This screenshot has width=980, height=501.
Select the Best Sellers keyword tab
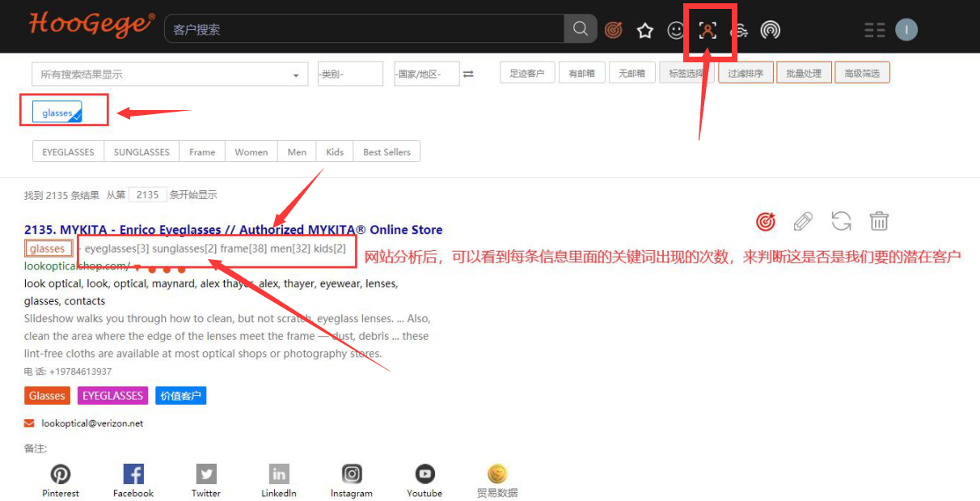point(387,152)
